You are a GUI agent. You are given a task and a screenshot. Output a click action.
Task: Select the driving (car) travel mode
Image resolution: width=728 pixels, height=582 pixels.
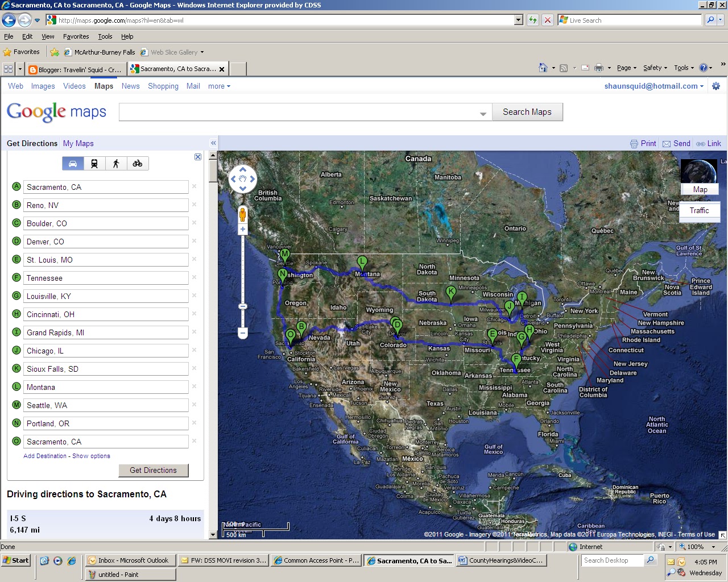[73, 164]
